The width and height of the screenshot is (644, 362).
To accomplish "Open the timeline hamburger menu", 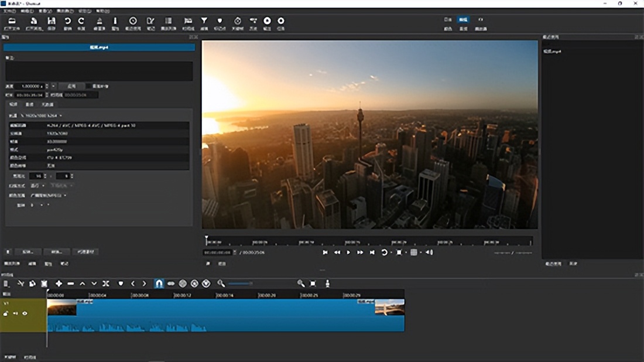I will click(6, 284).
